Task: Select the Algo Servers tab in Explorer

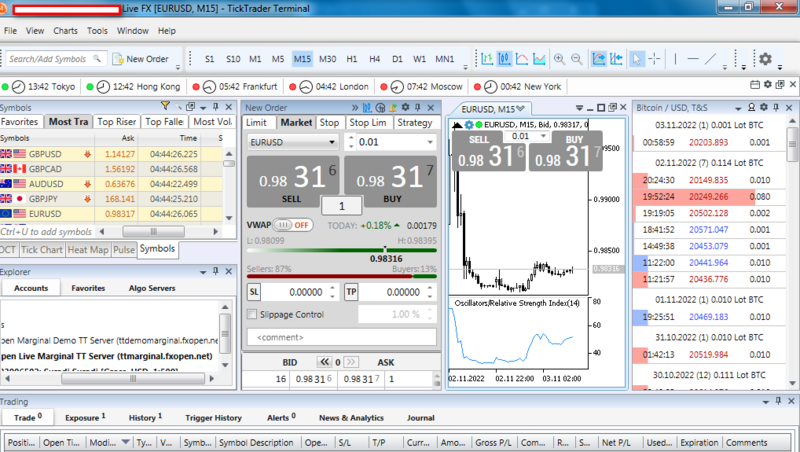Action: coord(152,288)
